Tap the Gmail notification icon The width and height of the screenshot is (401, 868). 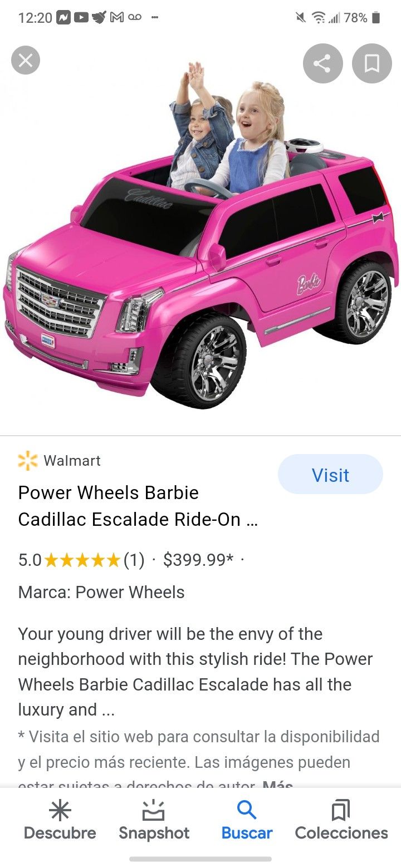point(116,18)
